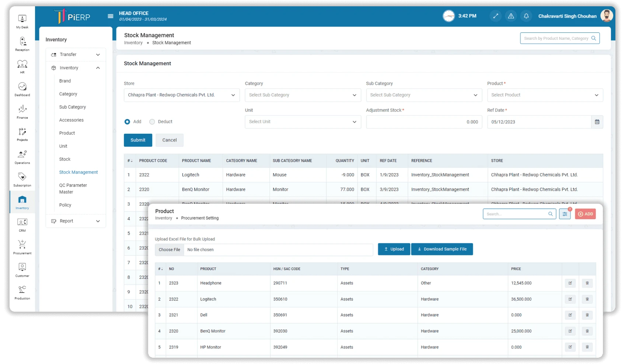Open the Dashboard sidebar icon
This screenshot has width=625, height=364.
22,89
